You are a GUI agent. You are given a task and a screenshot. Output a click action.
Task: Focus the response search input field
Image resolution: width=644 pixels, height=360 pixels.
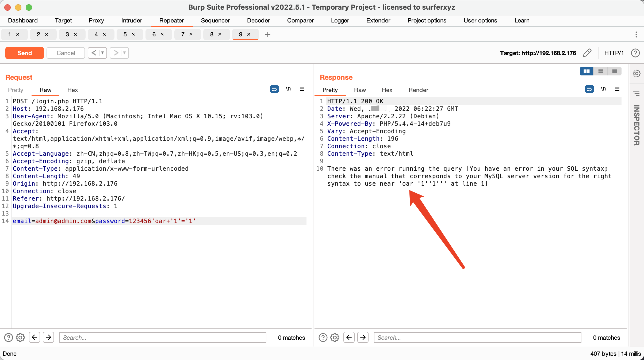pos(477,338)
